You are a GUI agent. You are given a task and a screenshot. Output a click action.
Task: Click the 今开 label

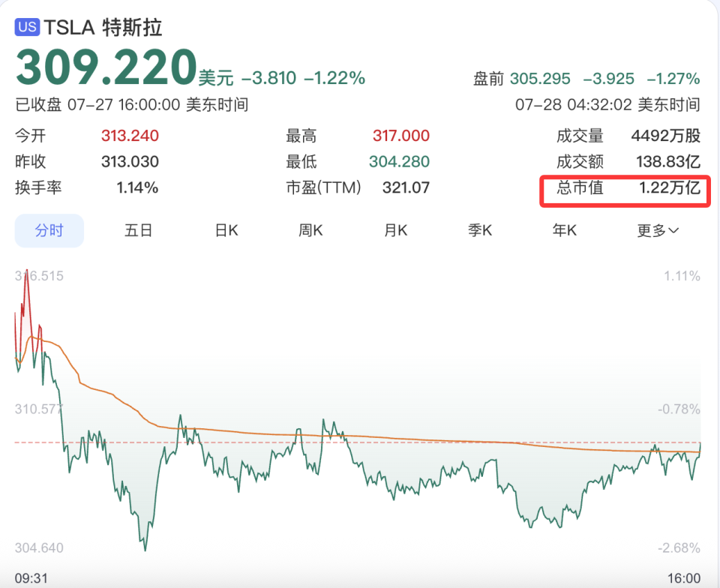coord(31,136)
